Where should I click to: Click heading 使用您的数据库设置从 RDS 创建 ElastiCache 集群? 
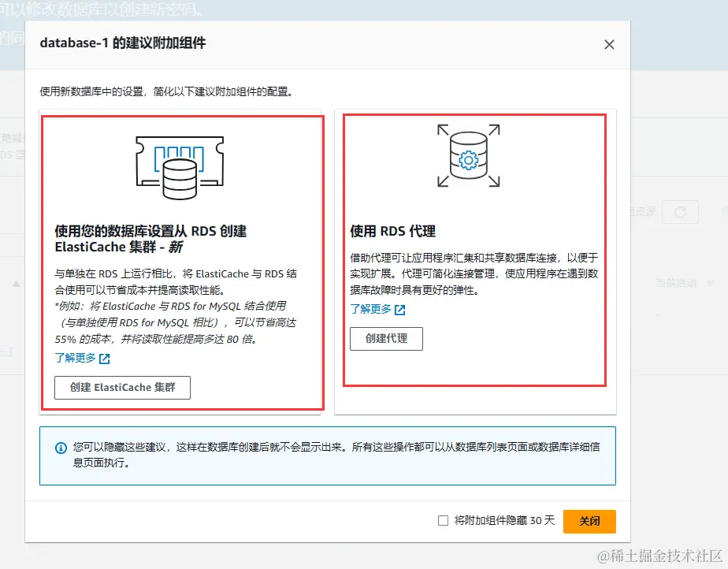pyautogui.click(x=151, y=239)
